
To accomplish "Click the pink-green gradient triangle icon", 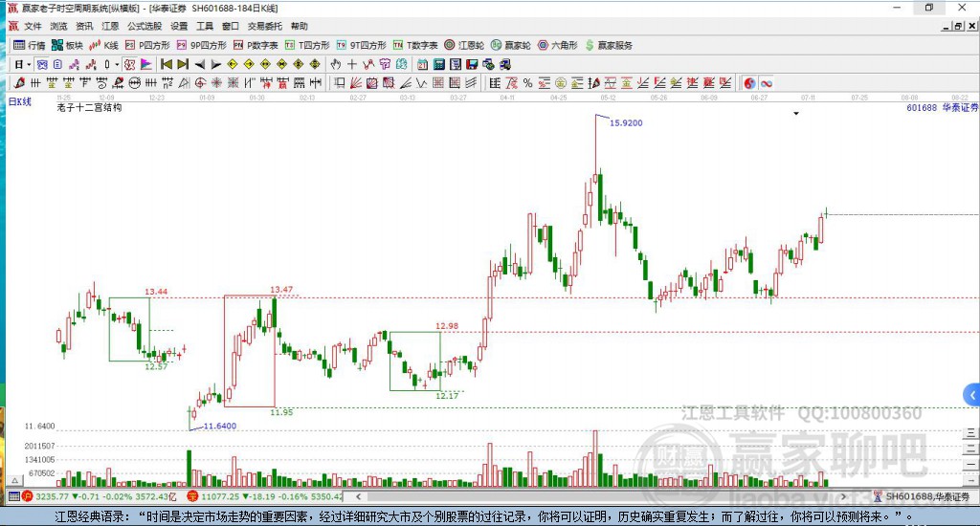I will tap(145, 64).
